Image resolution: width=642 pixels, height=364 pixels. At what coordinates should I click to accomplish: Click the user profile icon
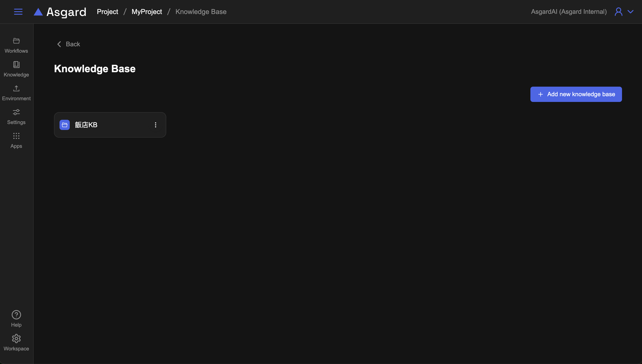click(x=618, y=12)
